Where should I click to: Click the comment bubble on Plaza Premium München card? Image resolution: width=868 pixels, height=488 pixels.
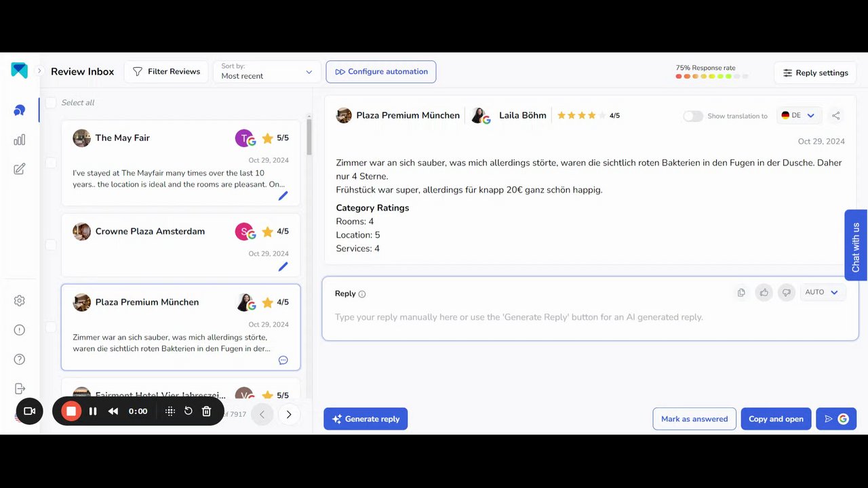click(x=283, y=361)
